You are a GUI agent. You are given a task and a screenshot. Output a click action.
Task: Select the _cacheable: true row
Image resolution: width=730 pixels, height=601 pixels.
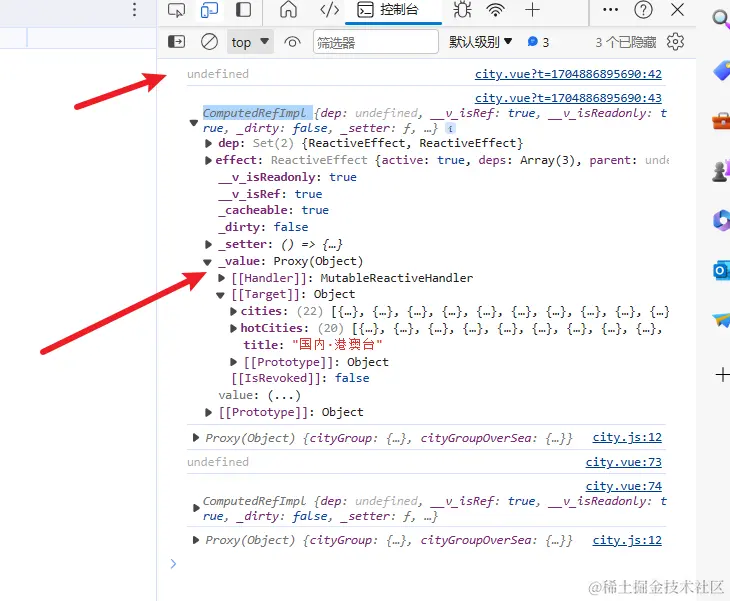click(274, 210)
